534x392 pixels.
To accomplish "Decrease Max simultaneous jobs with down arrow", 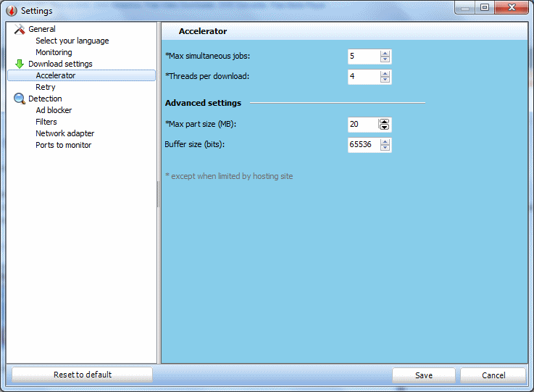I will click(x=385, y=59).
